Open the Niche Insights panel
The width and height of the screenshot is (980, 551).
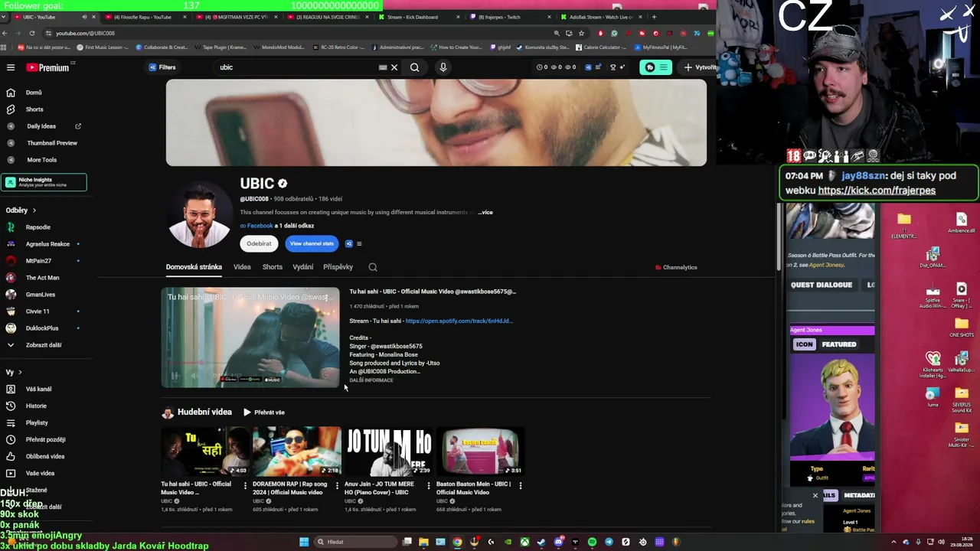(44, 182)
